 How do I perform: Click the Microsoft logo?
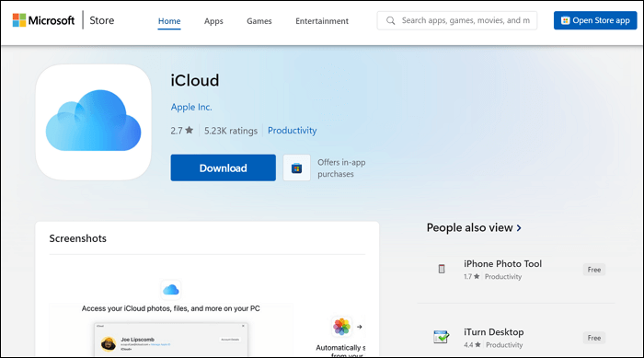(x=43, y=20)
